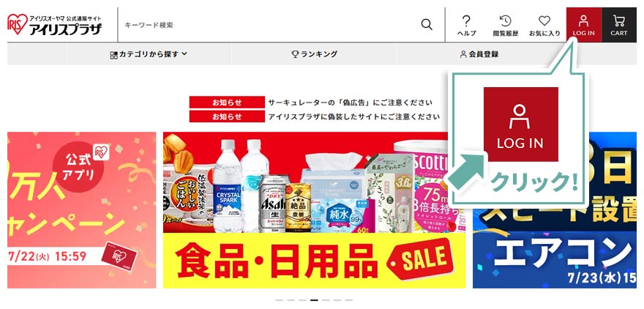Open the 偽装したサイト warning notice link
The width and height of the screenshot is (644, 309).
[x=353, y=116]
